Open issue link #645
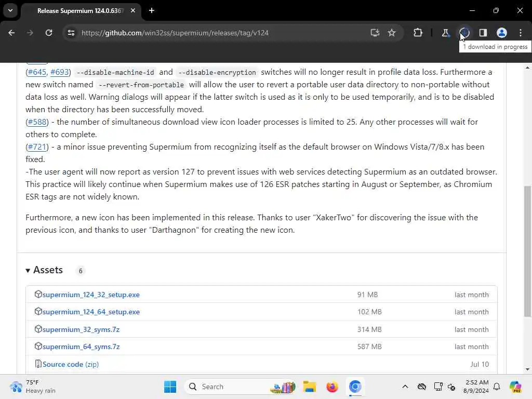 coord(37,72)
